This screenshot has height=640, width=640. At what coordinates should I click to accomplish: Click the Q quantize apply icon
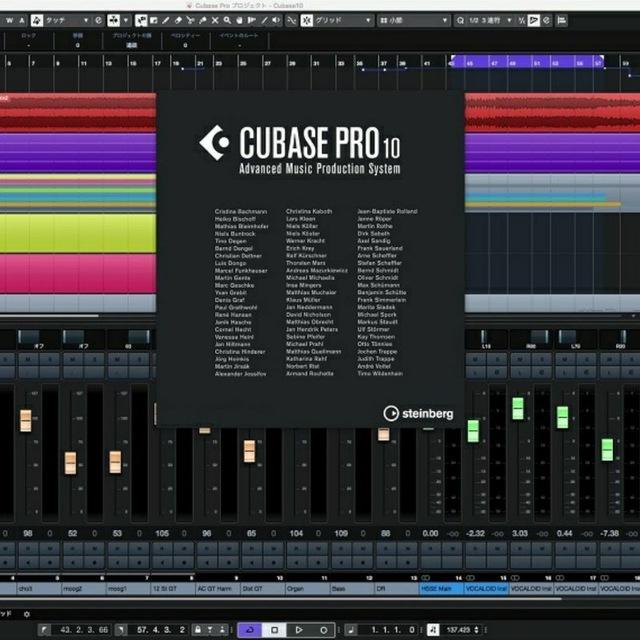pos(460,20)
